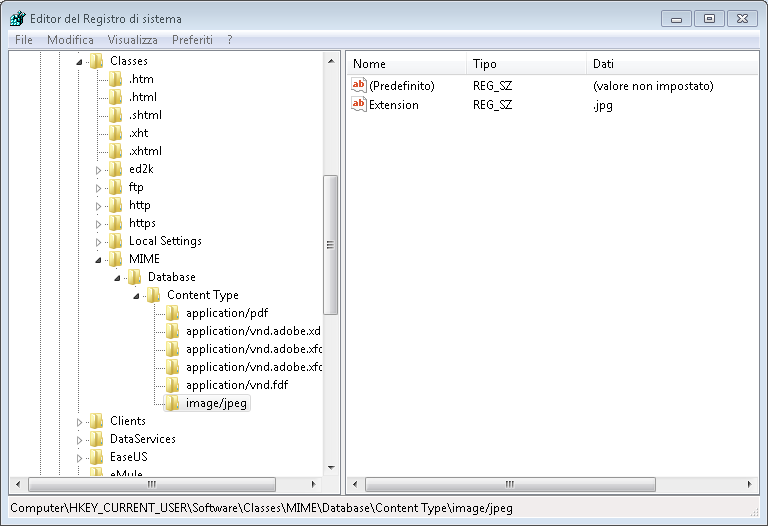Viewport: 768px width, 526px height.
Task: Click the Tipo column header
Action: (x=526, y=64)
